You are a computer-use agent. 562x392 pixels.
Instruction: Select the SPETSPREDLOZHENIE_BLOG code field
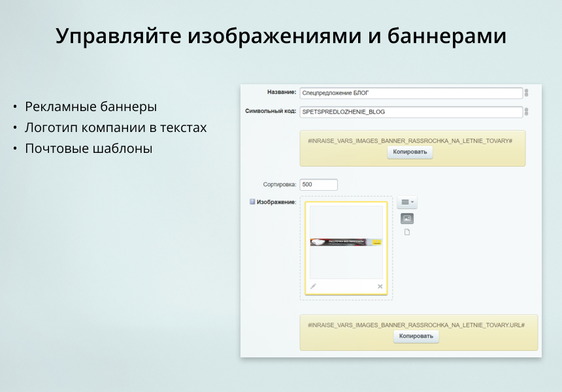pyautogui.click(x=410, y=112)
